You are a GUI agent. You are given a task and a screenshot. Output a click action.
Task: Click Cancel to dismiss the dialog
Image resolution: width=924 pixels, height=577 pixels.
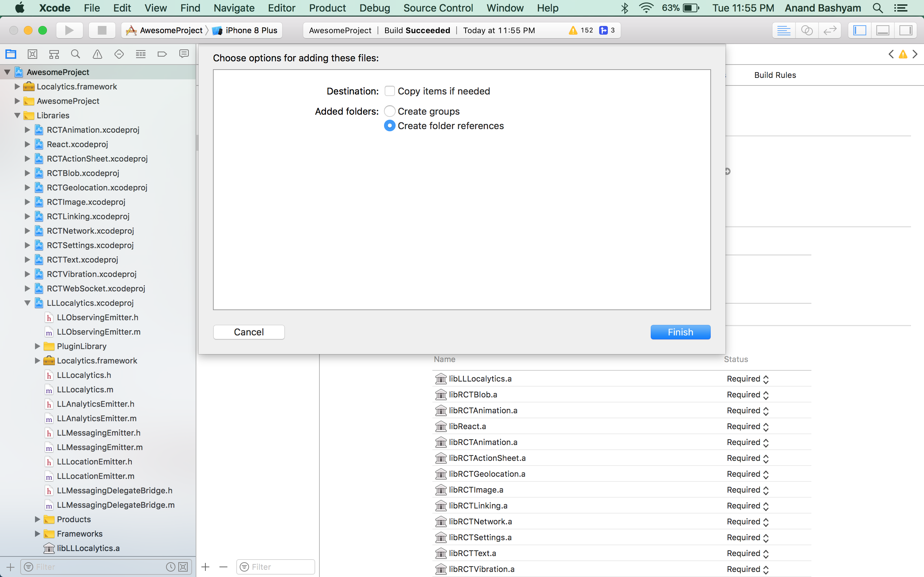[248, 332]
